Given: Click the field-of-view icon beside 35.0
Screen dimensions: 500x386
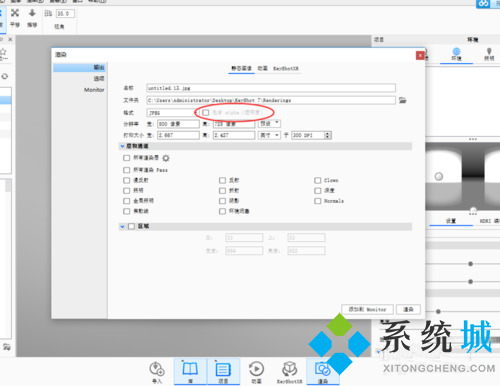Looking at the screenshot, I should pyautogui.click(x=48, y=13).
